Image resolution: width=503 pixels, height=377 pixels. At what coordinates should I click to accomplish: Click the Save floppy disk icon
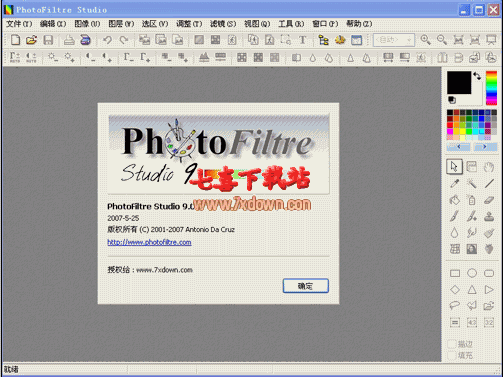(48, 40)
